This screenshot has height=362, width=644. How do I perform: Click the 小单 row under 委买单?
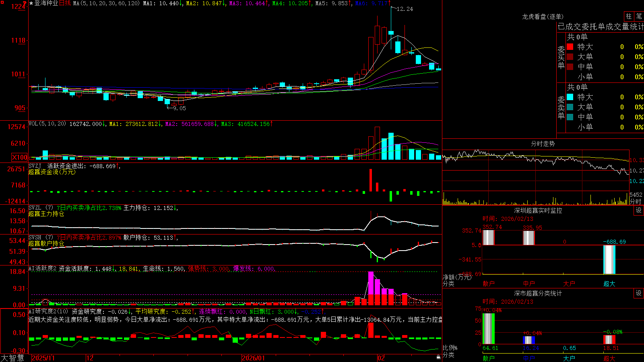click(605, 77)
